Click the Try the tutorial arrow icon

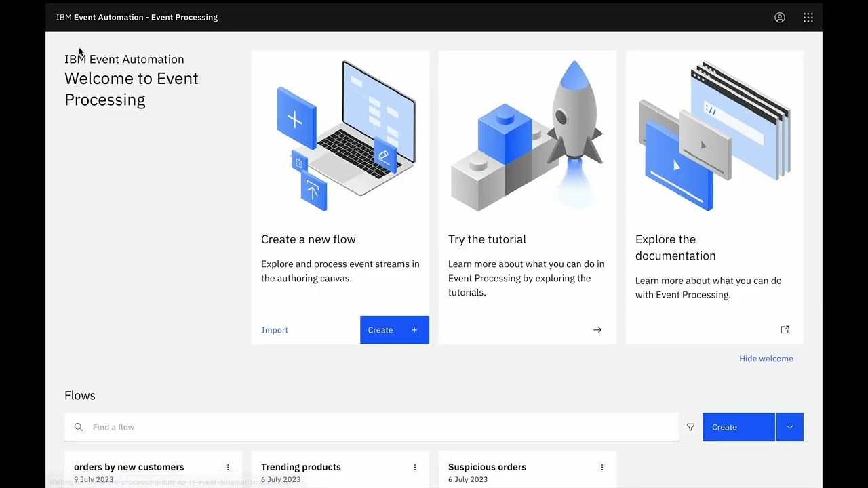point(597,330)
